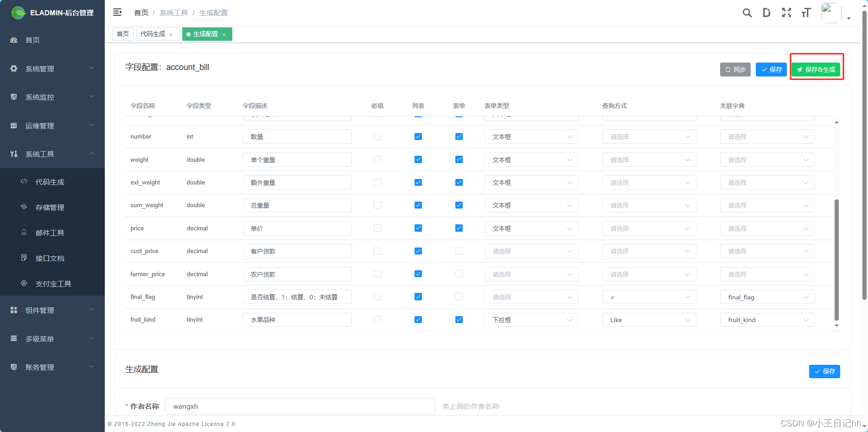Click 首页 breadcrumb link
The width and height of the screenshot is (868, 432).
141,13
